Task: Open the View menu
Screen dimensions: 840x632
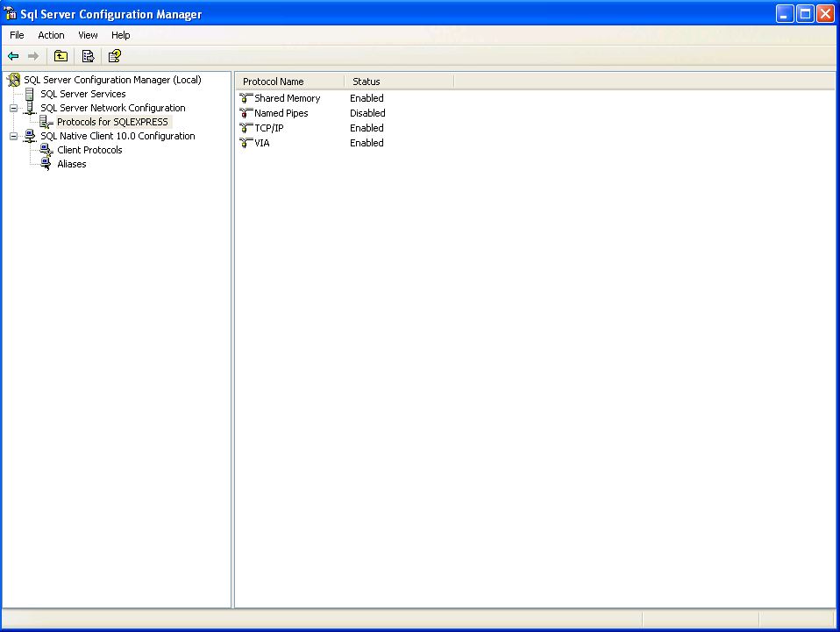Action: pos(88,35)
